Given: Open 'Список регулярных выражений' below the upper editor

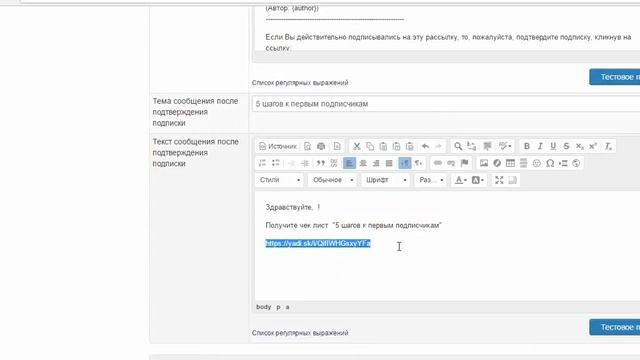Looking at the screenshot, I should coord(300,82).
